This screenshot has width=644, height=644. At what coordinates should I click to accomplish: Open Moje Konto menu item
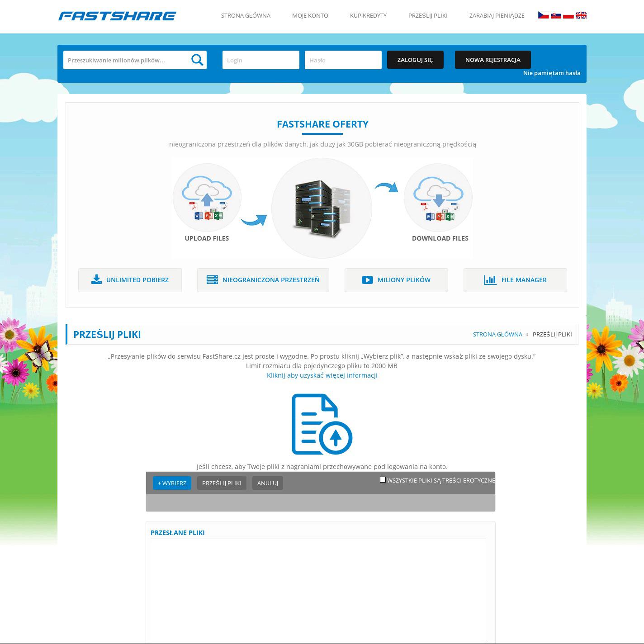tap(310, 15)
